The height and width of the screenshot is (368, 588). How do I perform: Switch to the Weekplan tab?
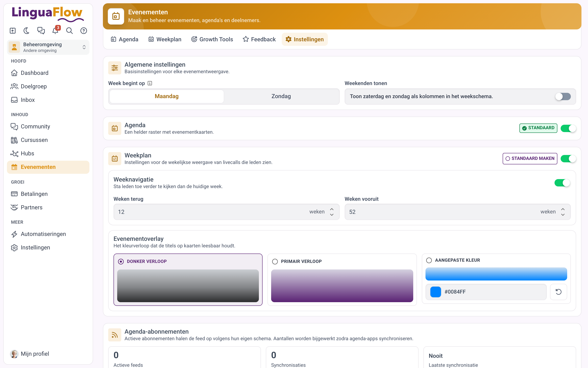(165, 39)
